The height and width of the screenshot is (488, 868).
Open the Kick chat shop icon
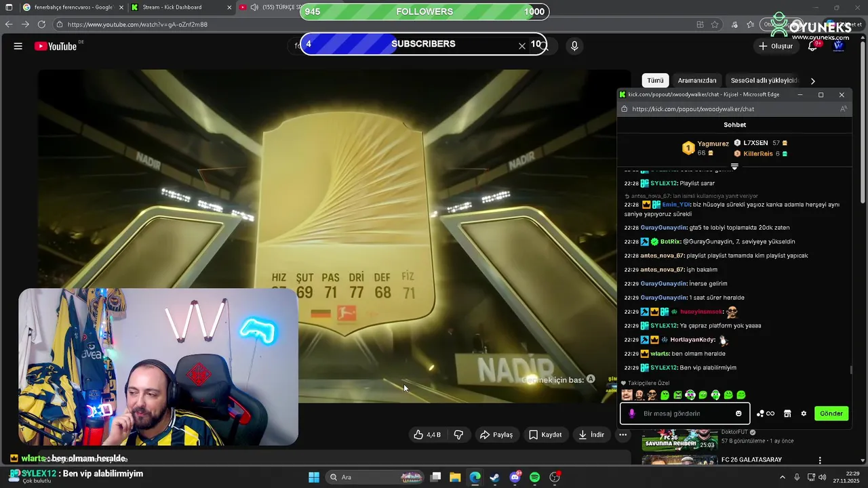(787, 413)
